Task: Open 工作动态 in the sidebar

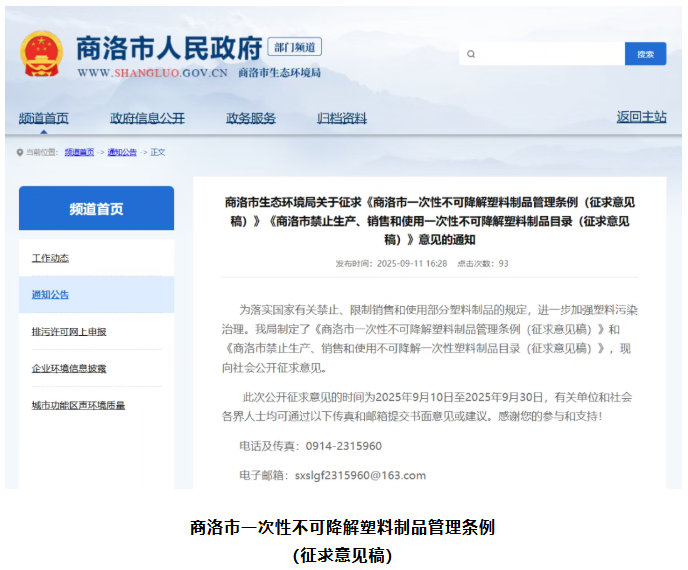Action: pyautogui.click(x=50, y=258)
